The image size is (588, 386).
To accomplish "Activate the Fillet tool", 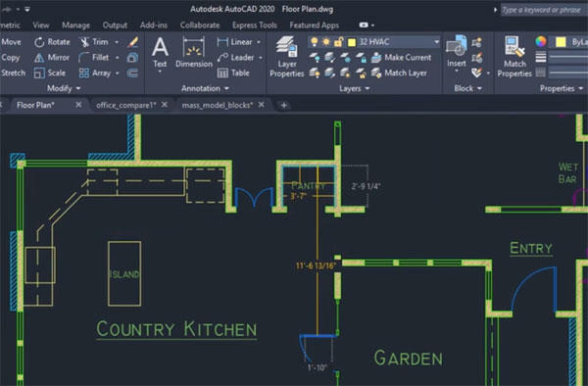I will [x=94, y=58].
